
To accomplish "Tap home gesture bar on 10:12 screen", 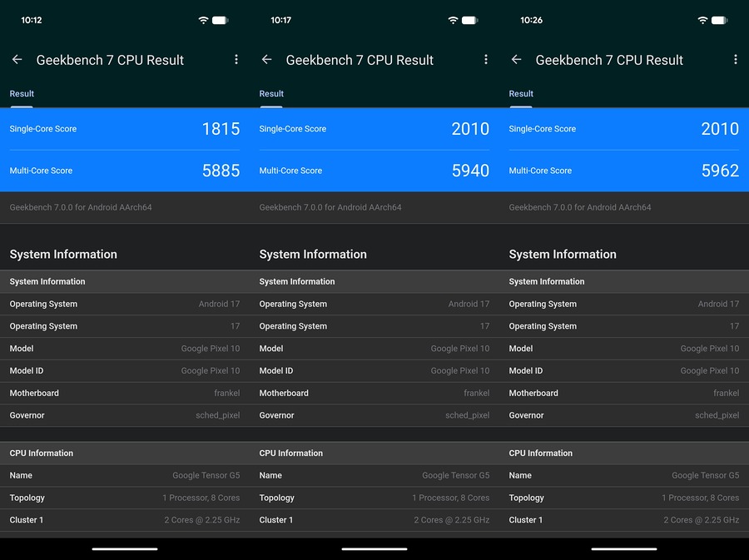I will pyautogui.click(x=125, y=549).
